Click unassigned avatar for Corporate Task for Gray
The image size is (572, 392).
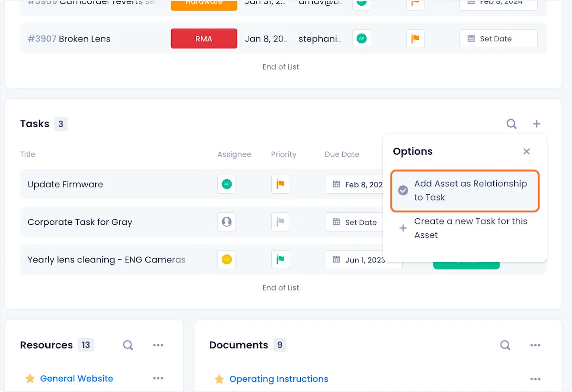[227, 222]
